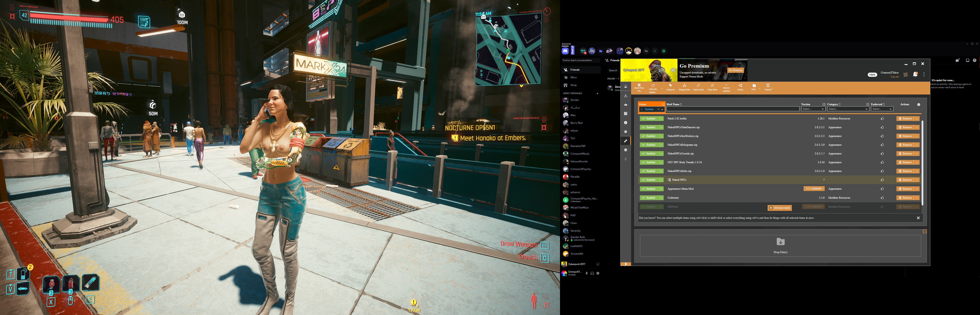980x315 pixels.
Task: Toggle Enabled status for Appearance Menu Mod
Action: (650, 189)
